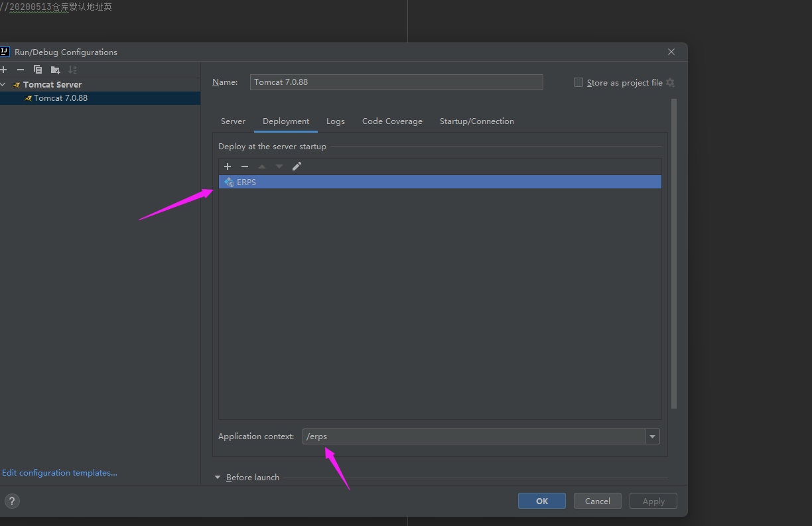Viewport: 812px width, 526px height.
Task: Open the Logs tab
Action: click(336, 121)
